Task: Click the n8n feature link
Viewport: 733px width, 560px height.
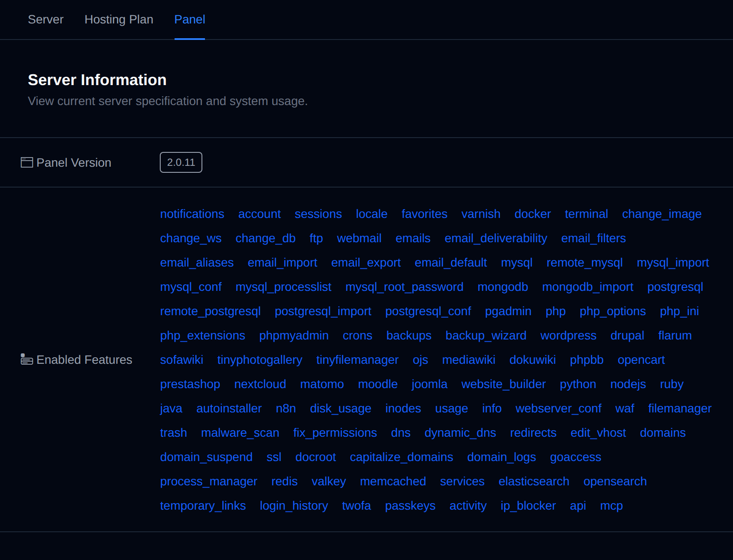Action: click(286, 408)
